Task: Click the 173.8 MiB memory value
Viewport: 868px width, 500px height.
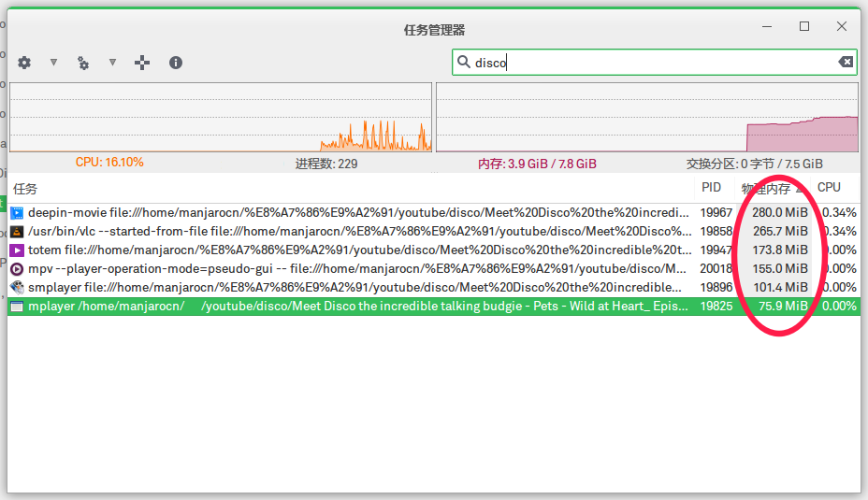Action: [x=780, y=250]
